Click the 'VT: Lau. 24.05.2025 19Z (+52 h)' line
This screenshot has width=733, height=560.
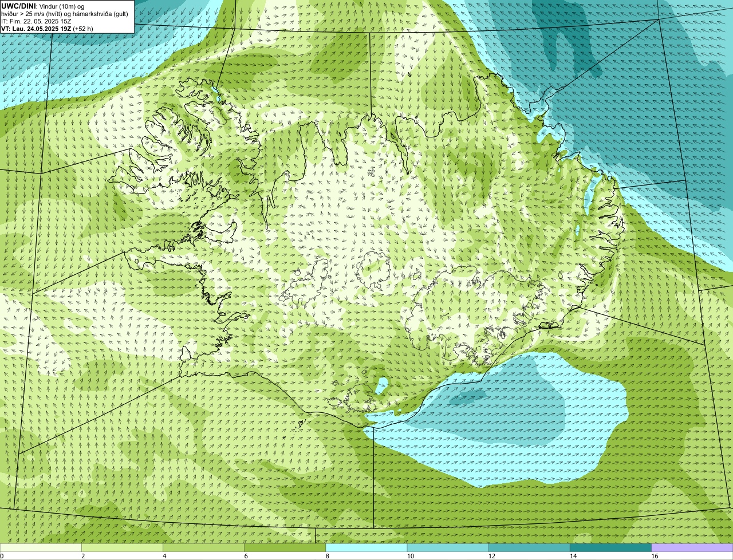(47, 28)
